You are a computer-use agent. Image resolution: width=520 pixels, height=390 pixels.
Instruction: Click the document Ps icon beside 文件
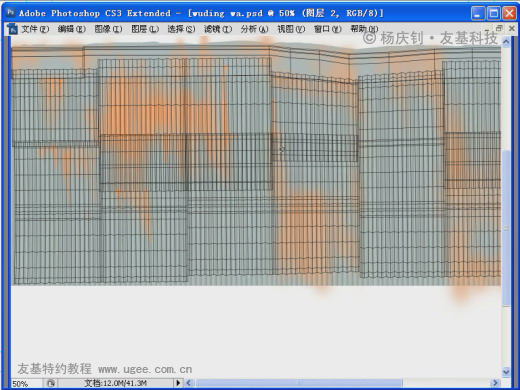tap(13, 29)
